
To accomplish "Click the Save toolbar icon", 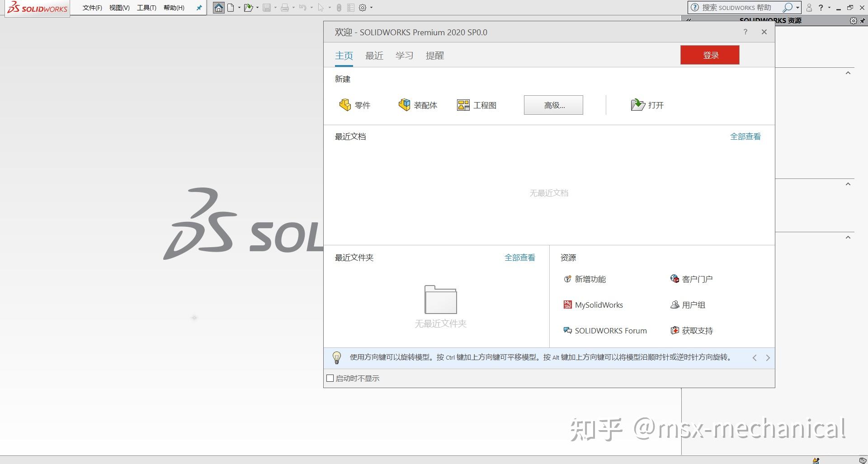I will [267, 8].
